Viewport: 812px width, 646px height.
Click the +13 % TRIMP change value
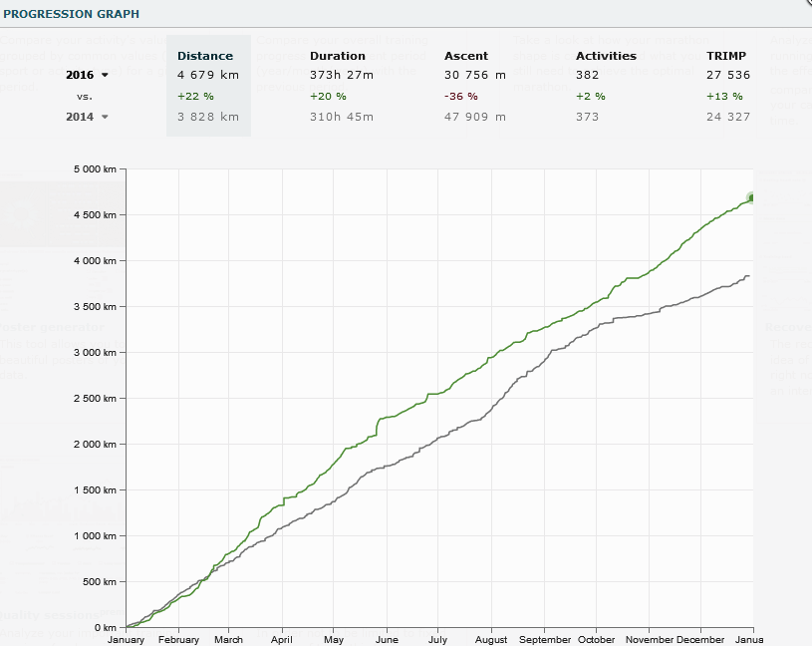(x=721, y=96)
